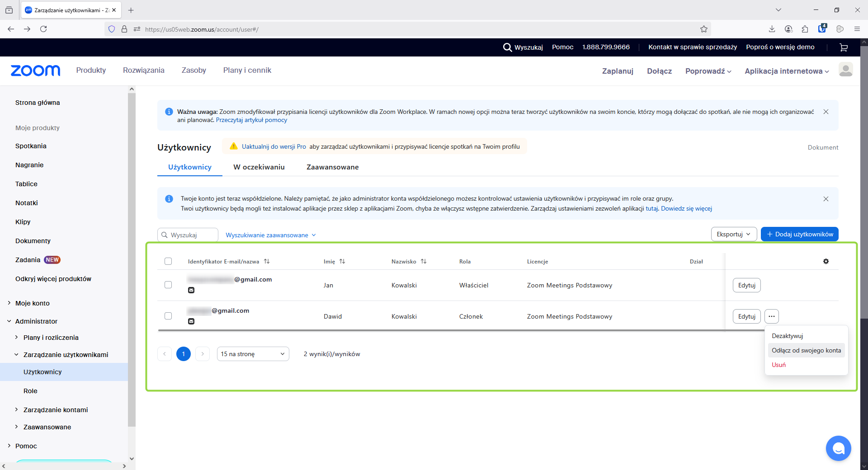The image size is (868, 470).
Task: Open Odkryj więcej produktów in sidebar
Action: coord(53,279)
